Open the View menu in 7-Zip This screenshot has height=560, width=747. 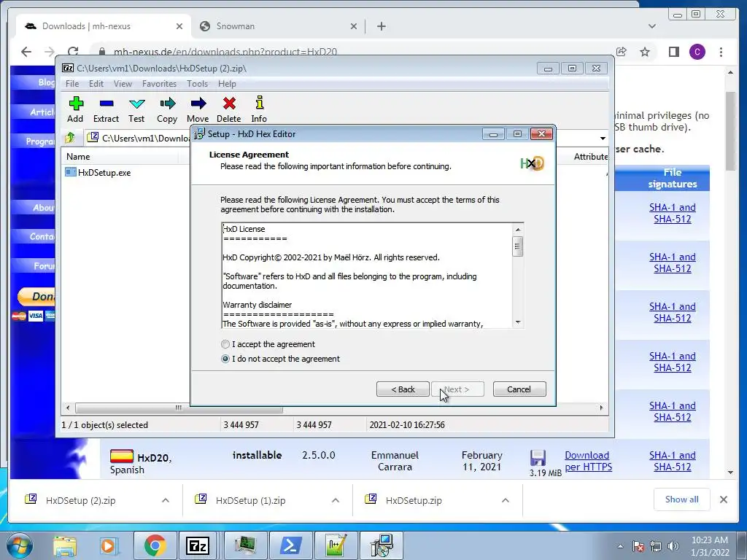pos(123,84)
